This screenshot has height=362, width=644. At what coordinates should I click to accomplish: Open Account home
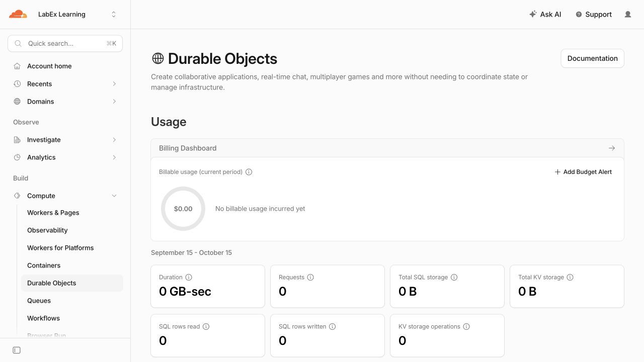[x=65, y=66]
